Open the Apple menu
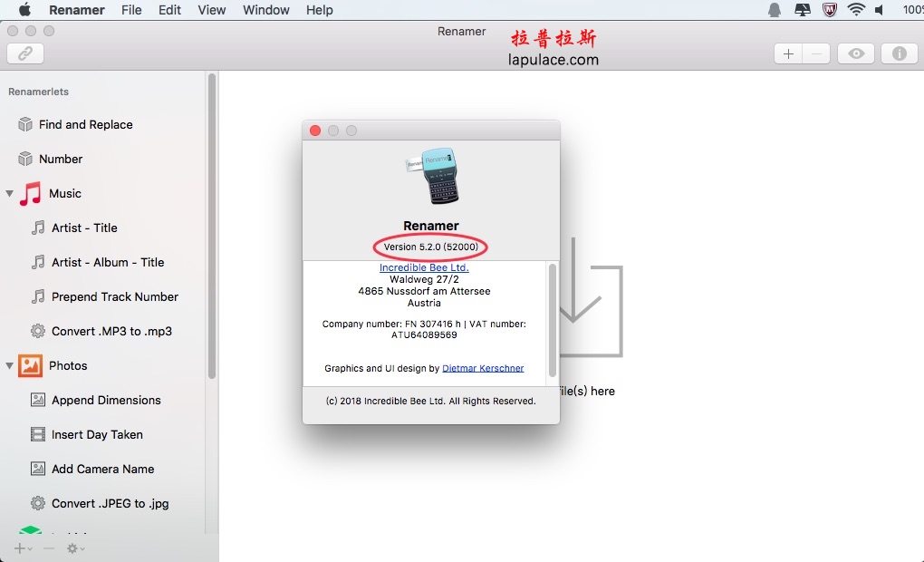Image resolution: width=924 pixels, height=562 pixels. pyautogui.click(x=24, y=9)
